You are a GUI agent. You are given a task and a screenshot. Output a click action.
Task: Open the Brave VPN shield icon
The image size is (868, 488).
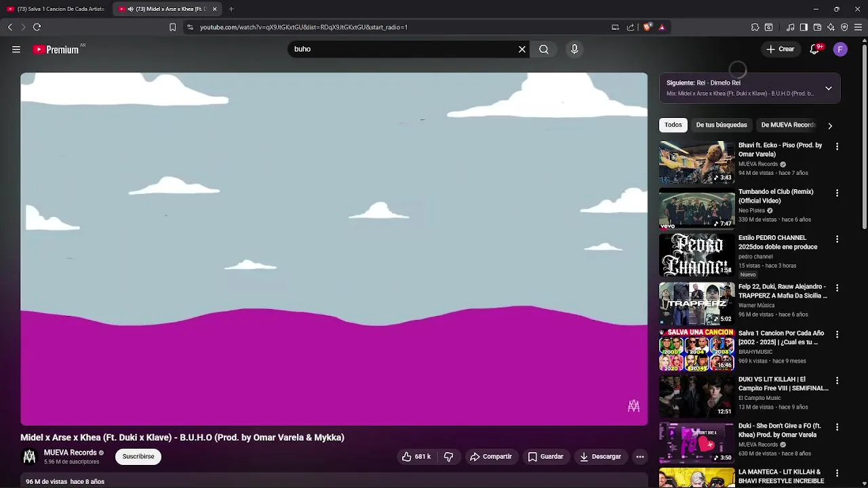click(844, 27)
